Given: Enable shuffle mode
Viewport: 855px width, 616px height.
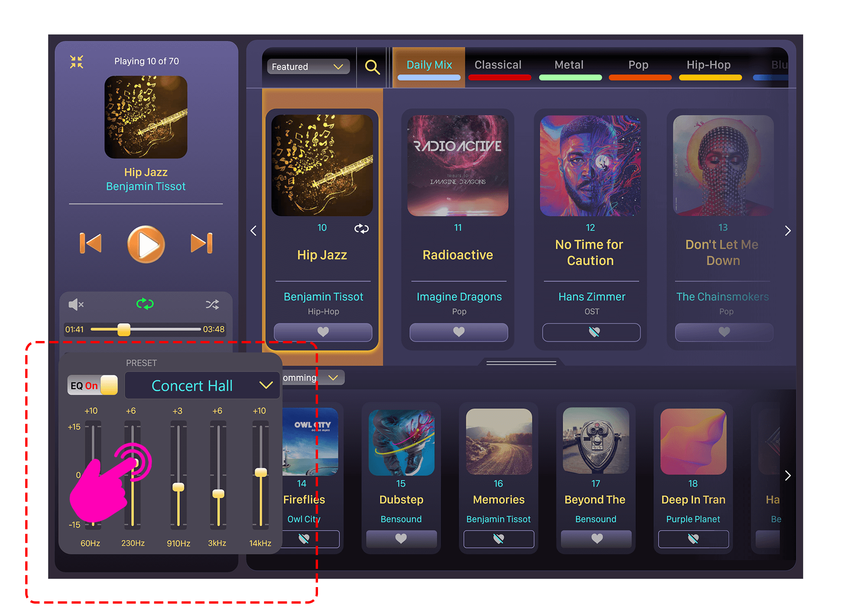Looking at the screenshot, I should tap(212, 304).
